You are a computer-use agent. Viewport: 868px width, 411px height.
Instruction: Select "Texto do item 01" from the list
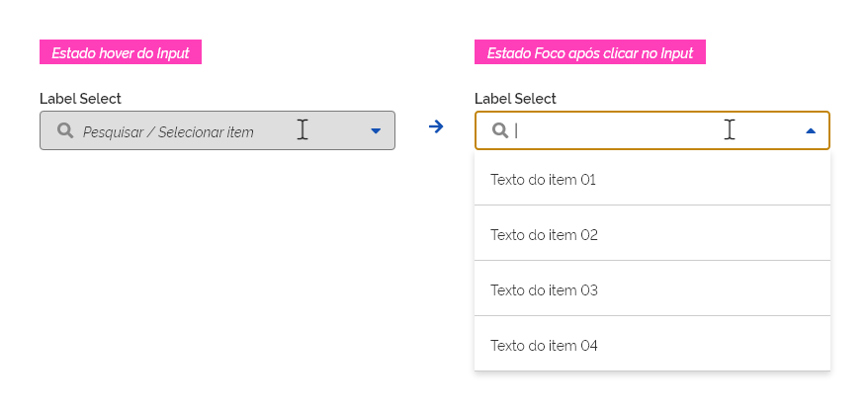point(543,180)
